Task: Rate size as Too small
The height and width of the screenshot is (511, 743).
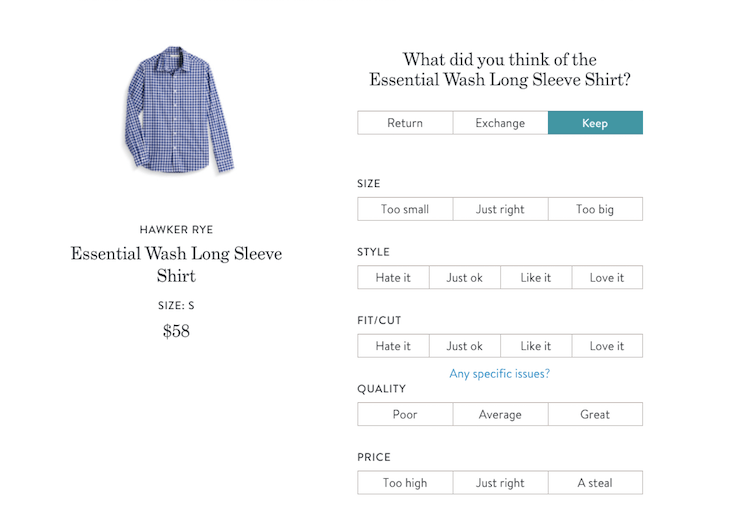Action: (405, 209)
